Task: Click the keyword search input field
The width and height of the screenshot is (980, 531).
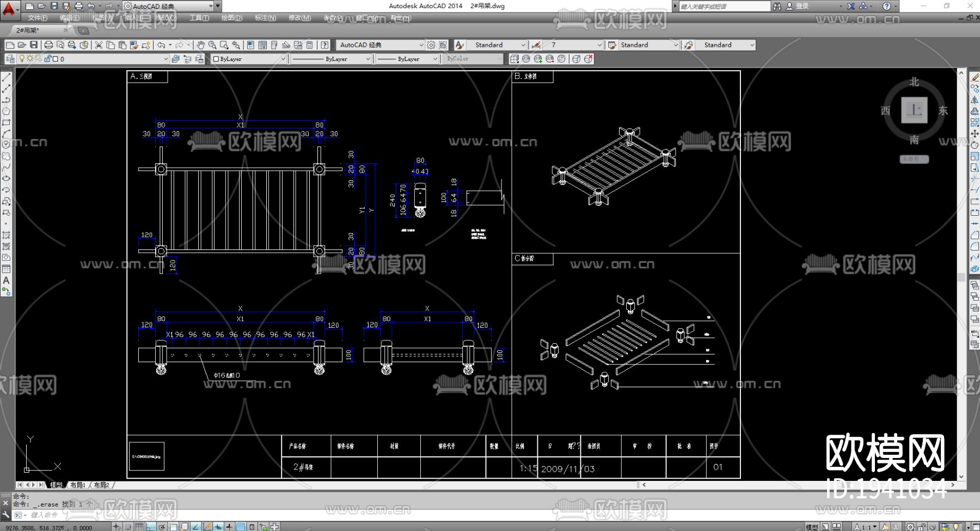Action: point(725,6)
